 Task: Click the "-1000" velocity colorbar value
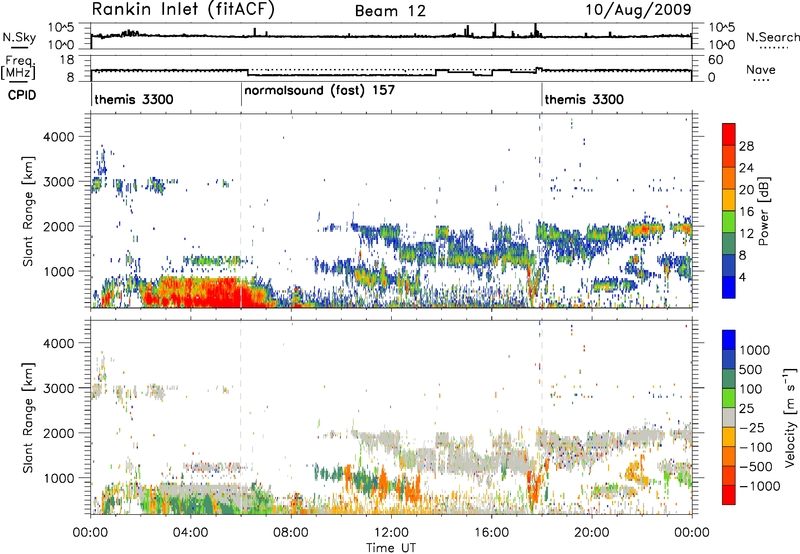tap(760, 486)
